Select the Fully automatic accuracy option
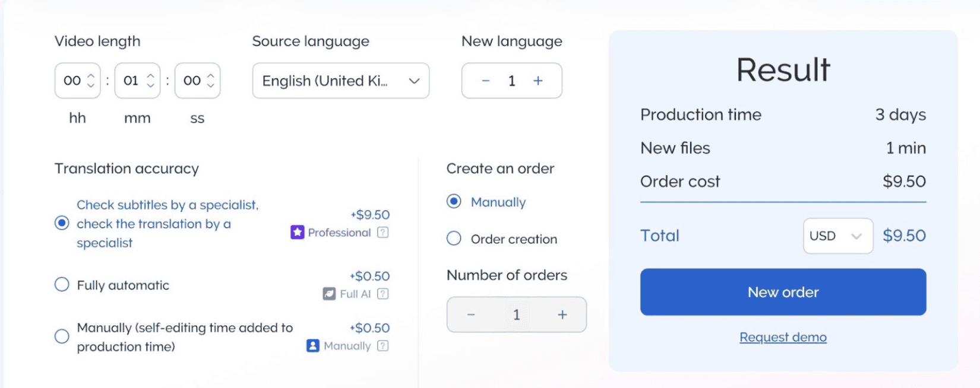This screenshot has width=980, height=388. click(x=62, y=285)
